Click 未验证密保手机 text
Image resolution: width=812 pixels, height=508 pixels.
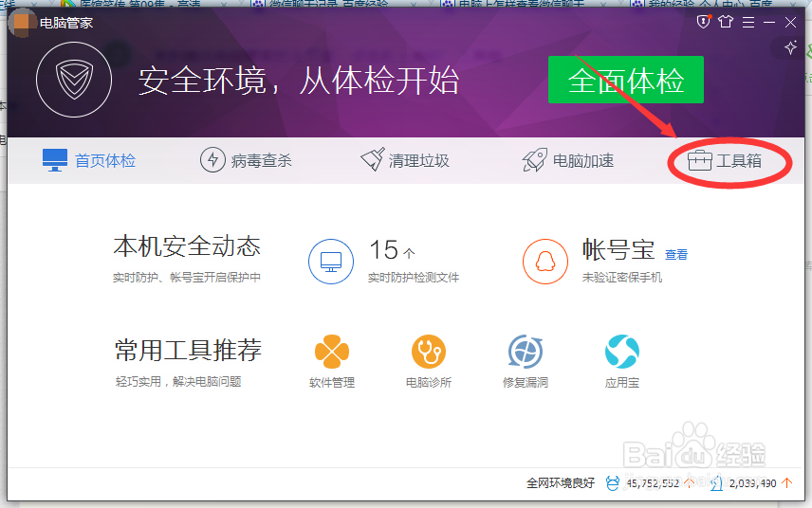(x=622, y=278)
